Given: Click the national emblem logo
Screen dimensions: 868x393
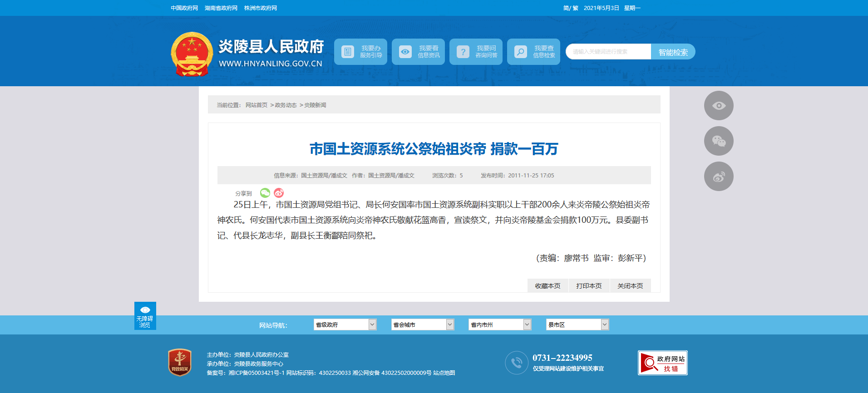Looking at the screenshot, I should tap(192, 54).
